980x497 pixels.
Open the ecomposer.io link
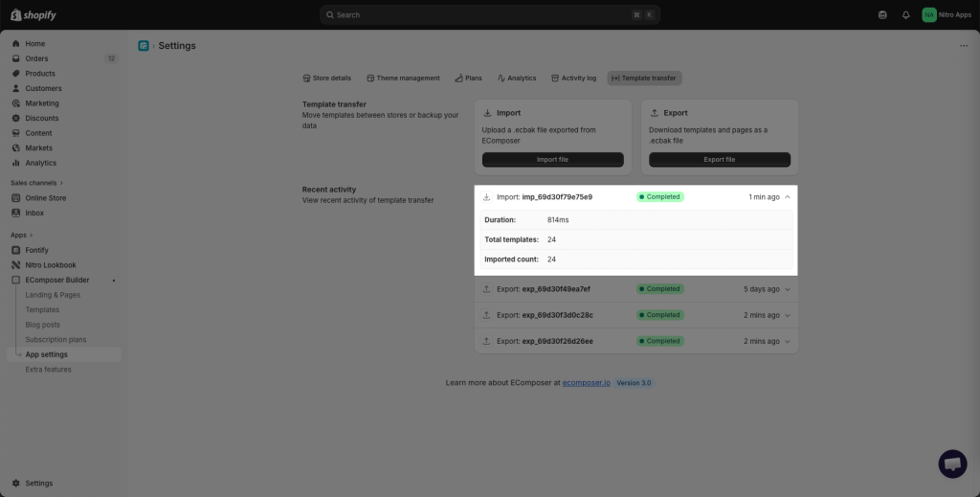(x=586, y=383)
